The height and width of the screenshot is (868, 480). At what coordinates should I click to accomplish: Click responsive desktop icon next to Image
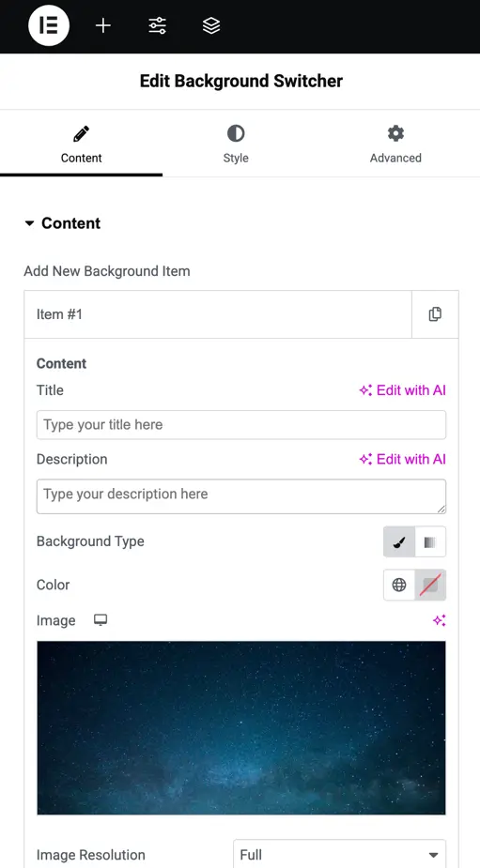point(101,620)
